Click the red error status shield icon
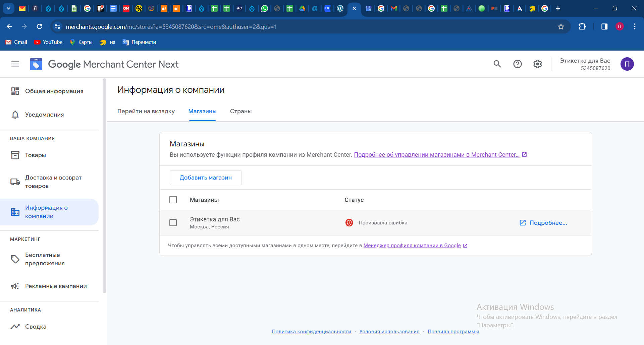This screenshot has width=644, height=345. click(x=349, y=223)
